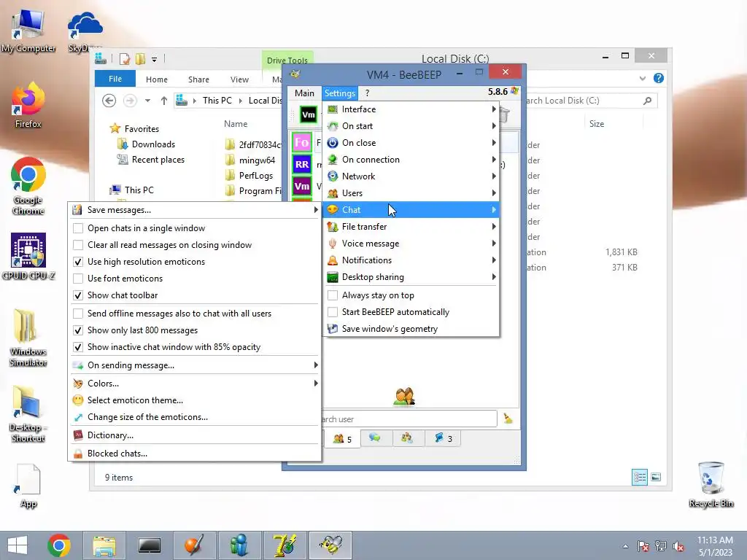Click the BeeBEEP bee taskbar icon

(330, 545)
